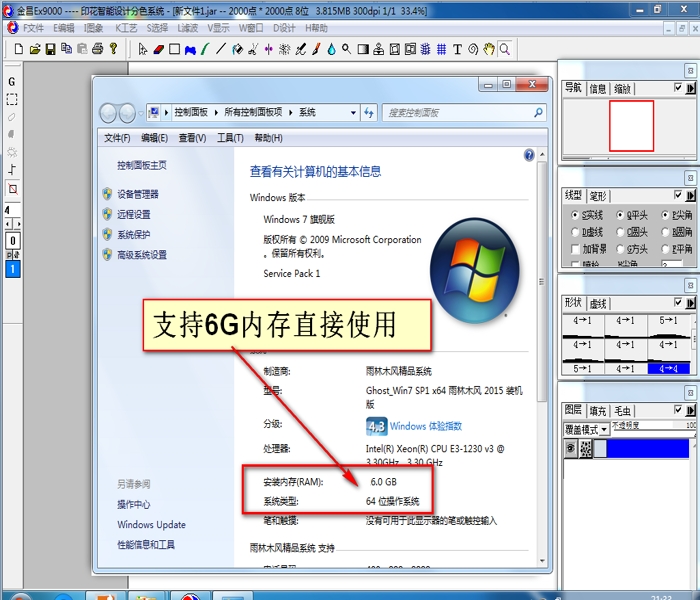The image size is (700, 600).
Task: Open the Windows 体验指数 link
Action: point(425,426)
